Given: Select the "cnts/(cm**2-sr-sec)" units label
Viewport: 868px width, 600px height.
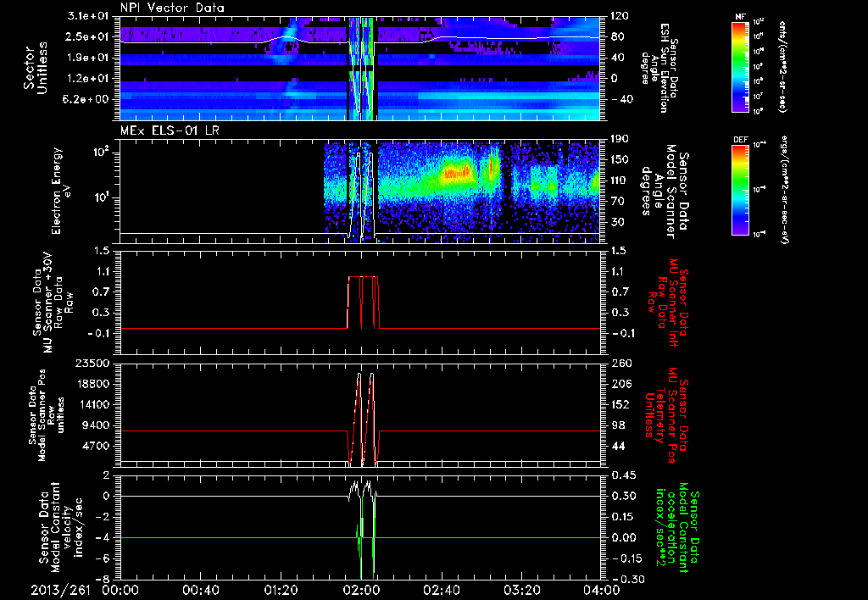Looking at the screenshot, I should pos(783,66).
